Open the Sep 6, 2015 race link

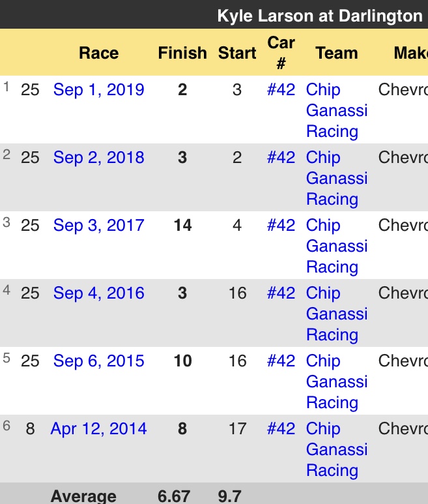(x=99, y=361)
